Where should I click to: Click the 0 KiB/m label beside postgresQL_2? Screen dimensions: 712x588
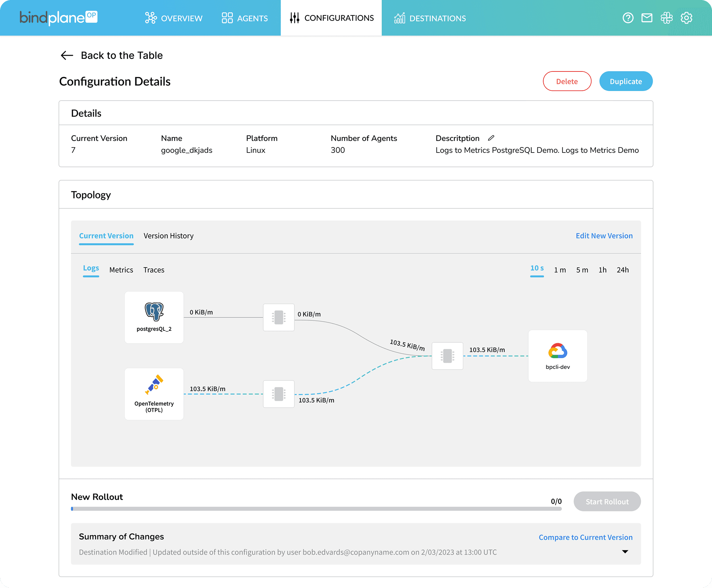pos(201,312)
